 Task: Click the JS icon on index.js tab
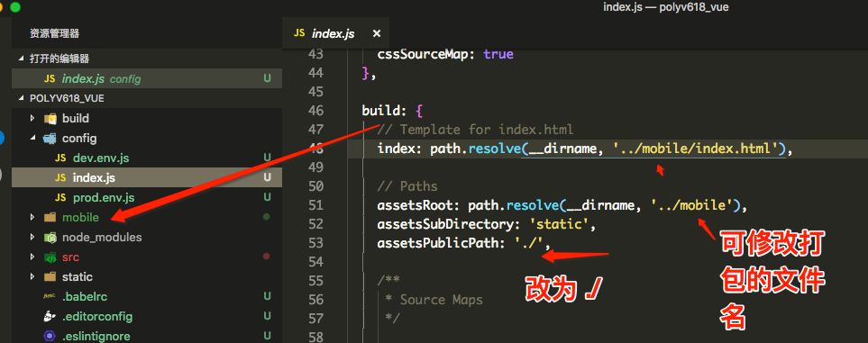tap(299, 33)
